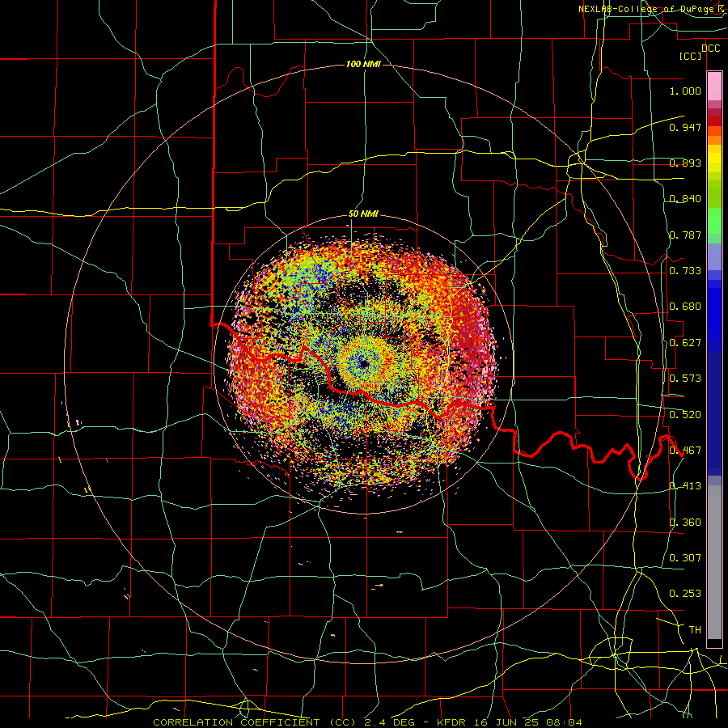Click the 0.520 legend value
The width and height of the screenshot is (728, 728).
tap(685, 415)
